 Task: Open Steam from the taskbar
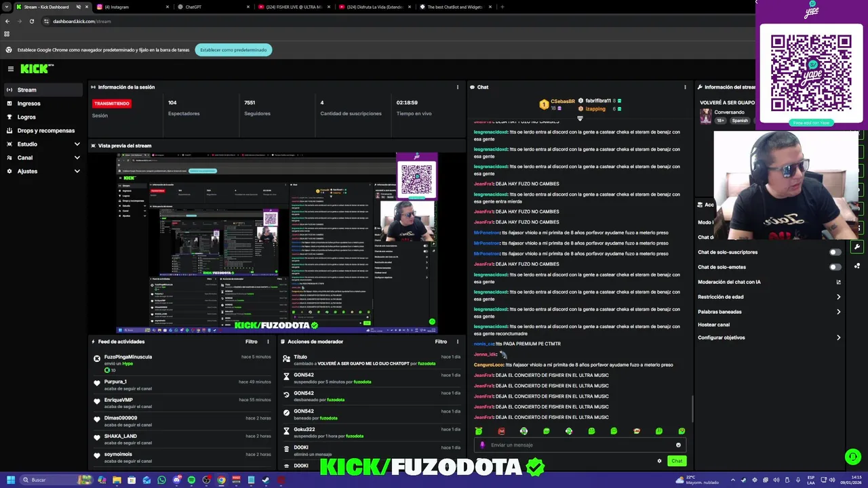pyautogui.click(x=266, y=480)
